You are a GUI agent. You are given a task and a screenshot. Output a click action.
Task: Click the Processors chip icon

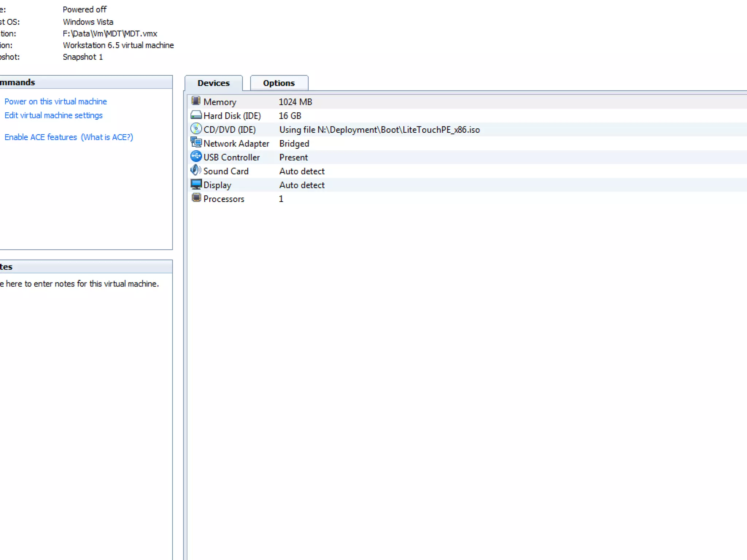[x=196, y=198]
